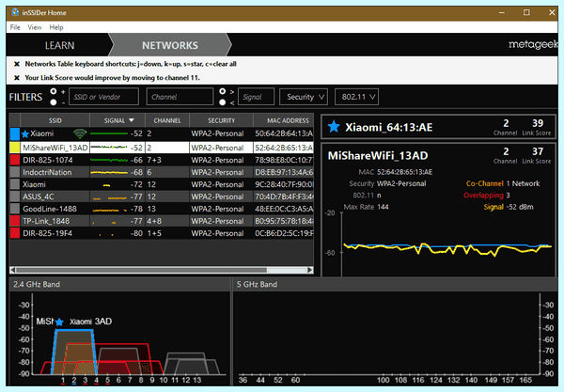This screenshot has width=564, height=392.
Task: Select the MiShareWiFi_13AD network row
Action: 162,148
